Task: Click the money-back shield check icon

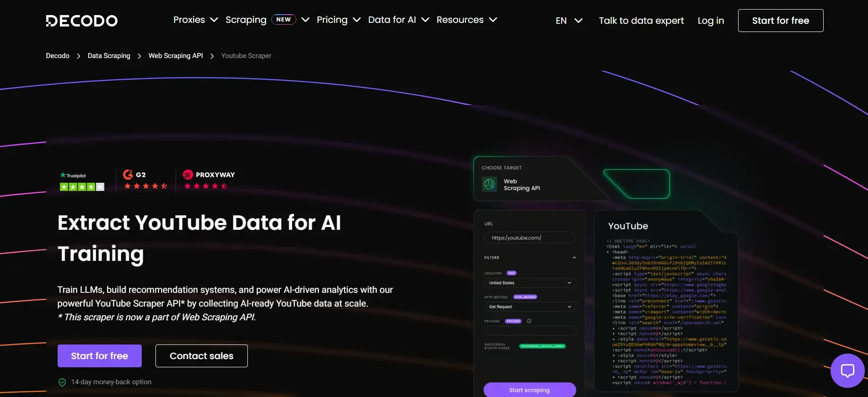Action: [x=62, y=382]
